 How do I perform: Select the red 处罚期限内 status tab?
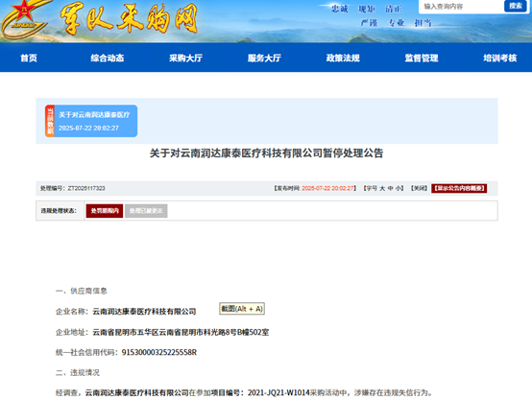(105, 211)
